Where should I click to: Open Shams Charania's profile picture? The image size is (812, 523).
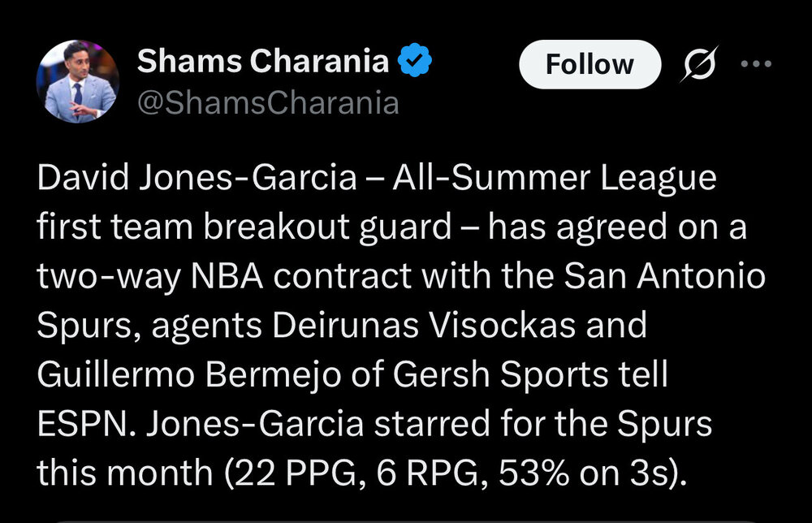[79, 81]
